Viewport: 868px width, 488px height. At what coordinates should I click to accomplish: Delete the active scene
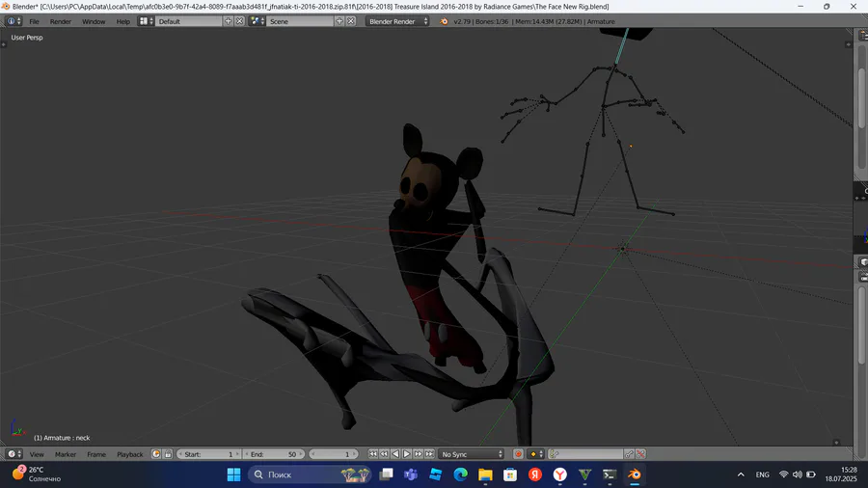[x=351, y=21]
